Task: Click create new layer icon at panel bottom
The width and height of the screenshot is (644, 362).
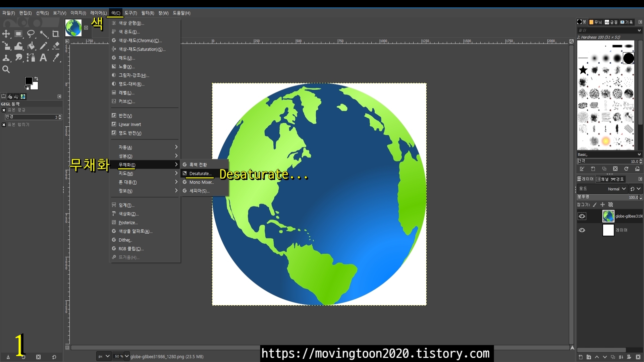Action: (x=581, y=357)
